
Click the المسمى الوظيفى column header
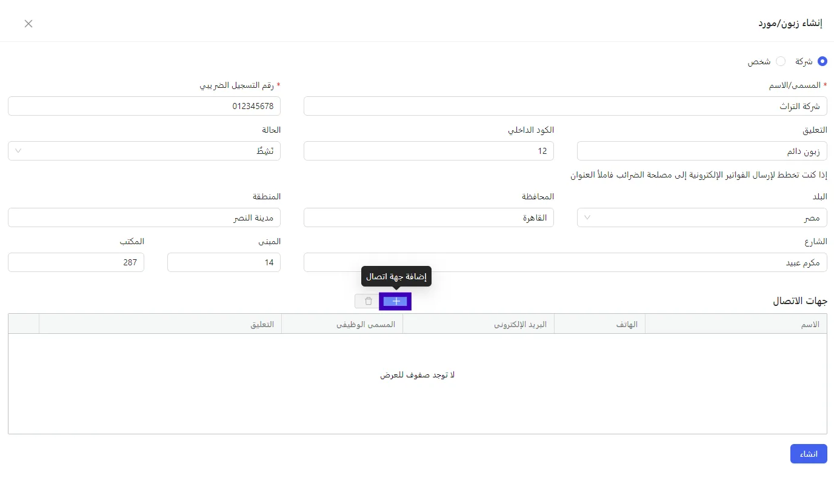tap(342, 324)
